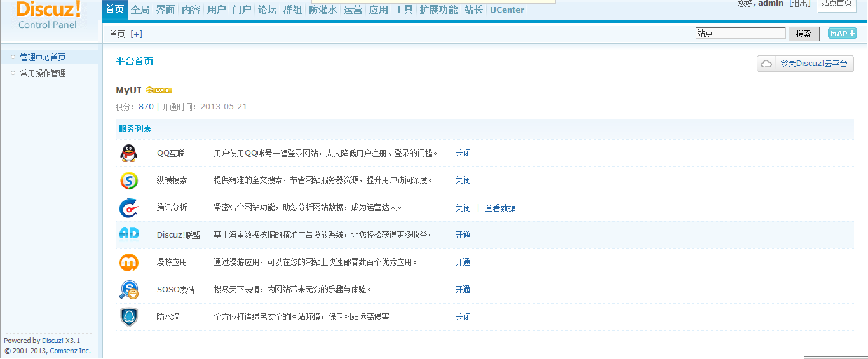Open the 应用 menu tab
This screenshot has width=868, height=359.
click(x=378, y=10)
